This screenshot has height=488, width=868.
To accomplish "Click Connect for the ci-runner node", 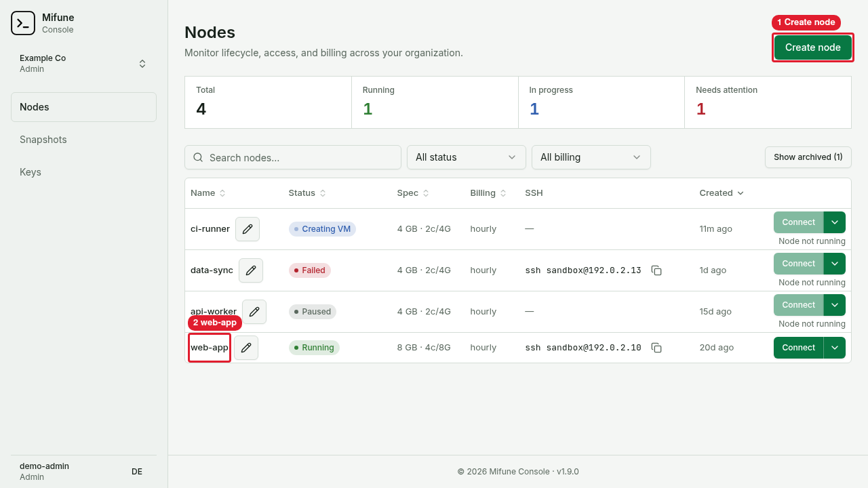I will coord(798,222).
